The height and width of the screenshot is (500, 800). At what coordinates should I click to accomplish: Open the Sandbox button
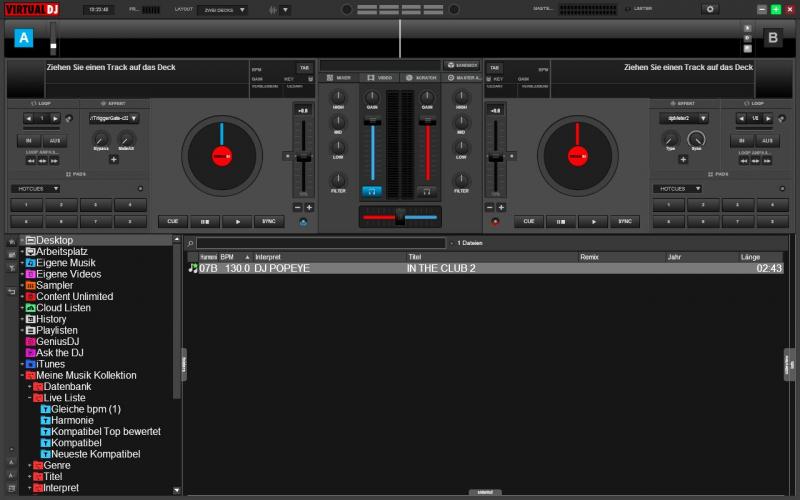[462, 65]
